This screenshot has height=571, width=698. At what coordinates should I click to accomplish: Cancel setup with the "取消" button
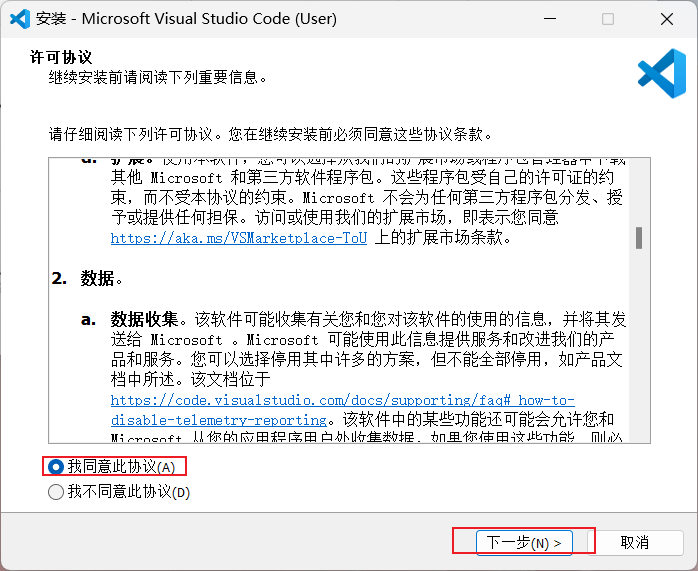pyautogui.click(x=635, y=543)
